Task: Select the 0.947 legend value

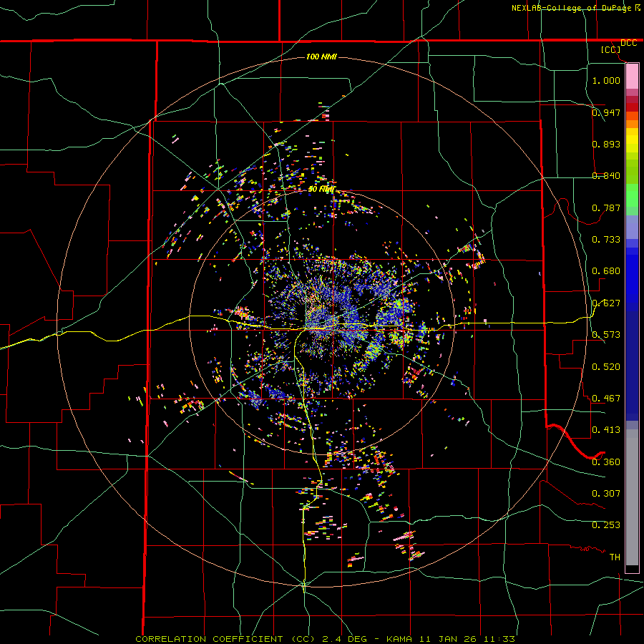Action: (x=606, y=112)
